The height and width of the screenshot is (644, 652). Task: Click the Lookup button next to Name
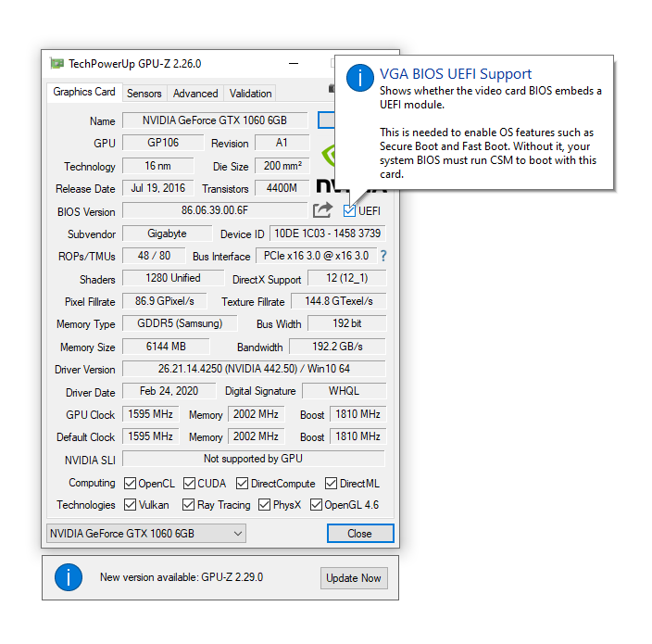click(x=326, y=120)
